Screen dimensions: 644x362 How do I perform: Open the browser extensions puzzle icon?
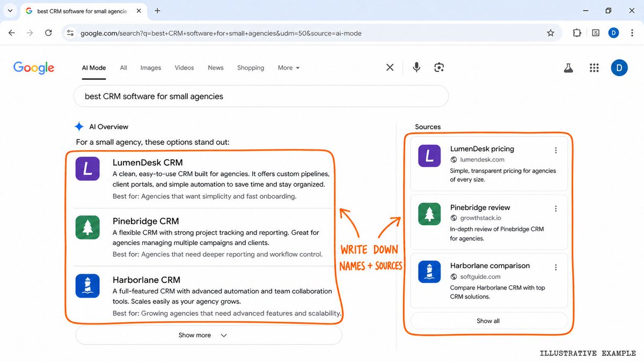coord(577,33)
